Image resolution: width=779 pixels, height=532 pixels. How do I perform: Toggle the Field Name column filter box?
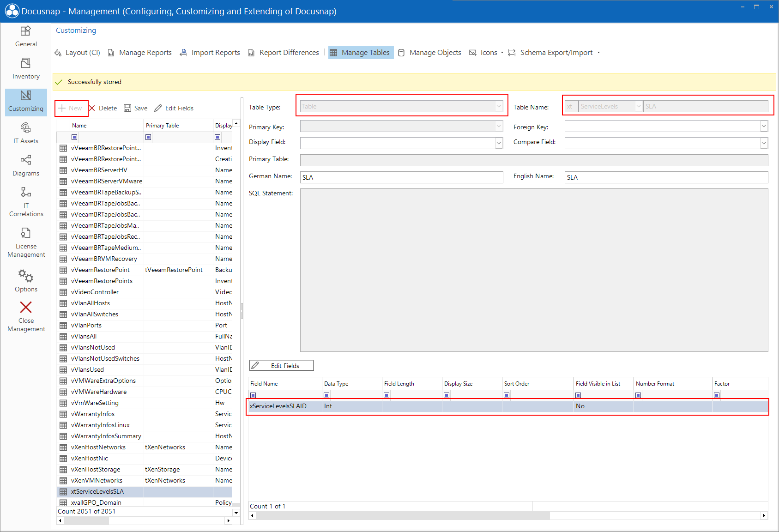[253, 395]
